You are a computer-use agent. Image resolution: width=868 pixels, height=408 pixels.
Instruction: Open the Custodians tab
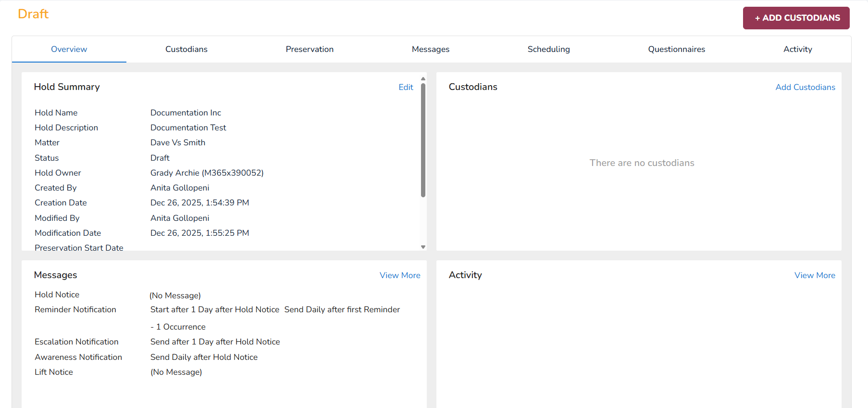coord(186,49)
